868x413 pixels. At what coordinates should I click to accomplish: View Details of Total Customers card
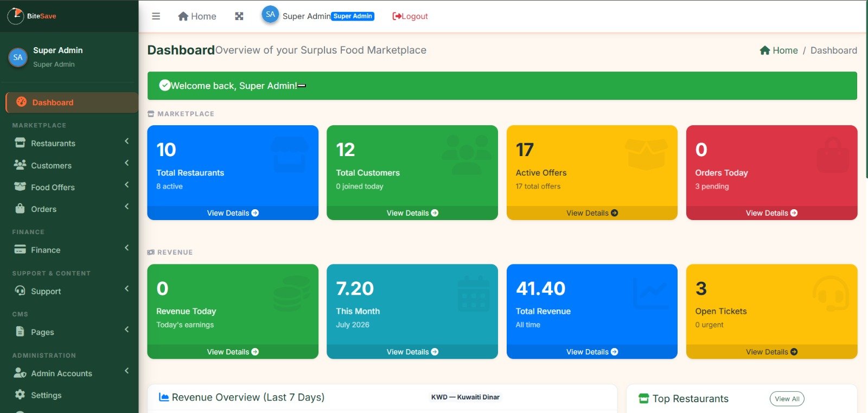[x=412, y=213]
